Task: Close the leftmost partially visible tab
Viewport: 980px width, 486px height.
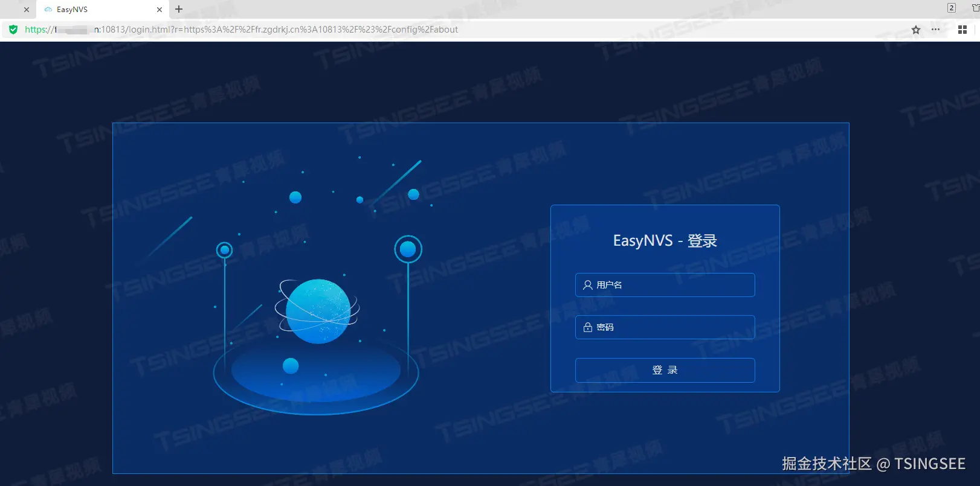Action: (x=26, y=10)
